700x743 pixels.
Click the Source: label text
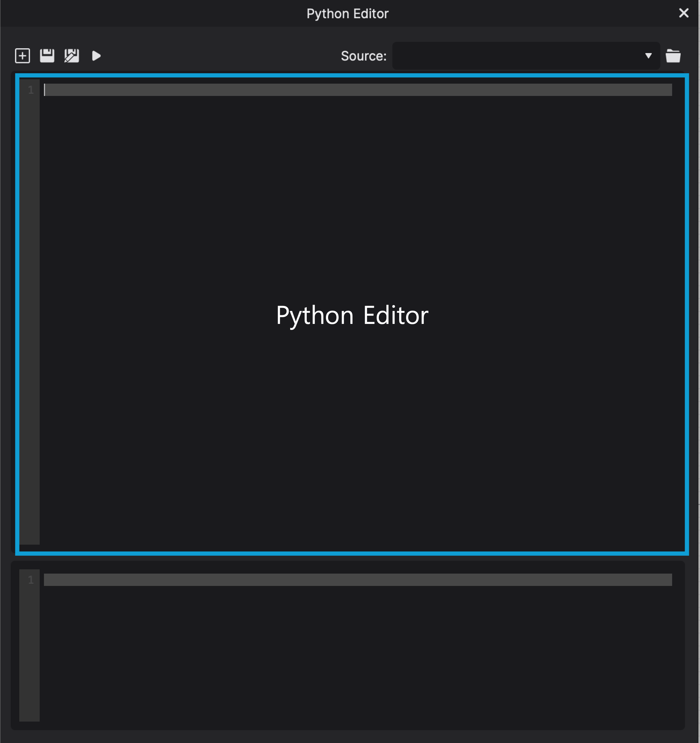pyautogui.click(x=363, y=56)
